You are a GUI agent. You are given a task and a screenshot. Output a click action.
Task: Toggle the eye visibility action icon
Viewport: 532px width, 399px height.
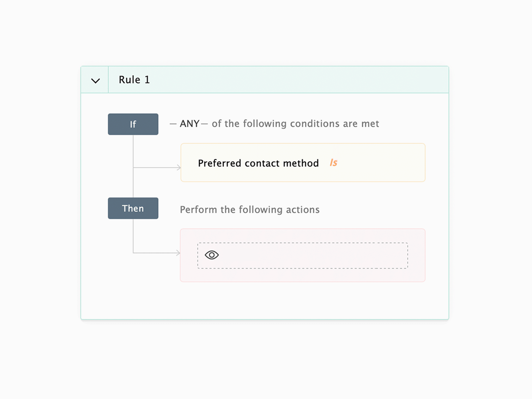coord(212,255)
